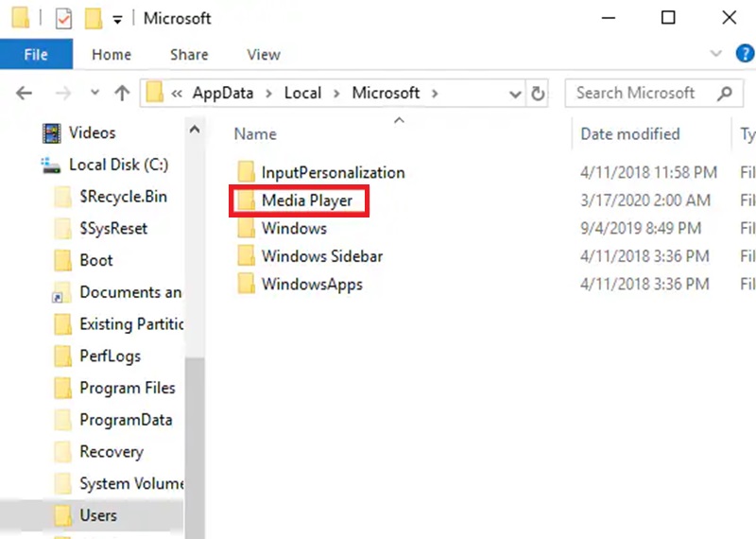756x539 pixels.
Task: Open the File menu
Action: tap(36, 54)
